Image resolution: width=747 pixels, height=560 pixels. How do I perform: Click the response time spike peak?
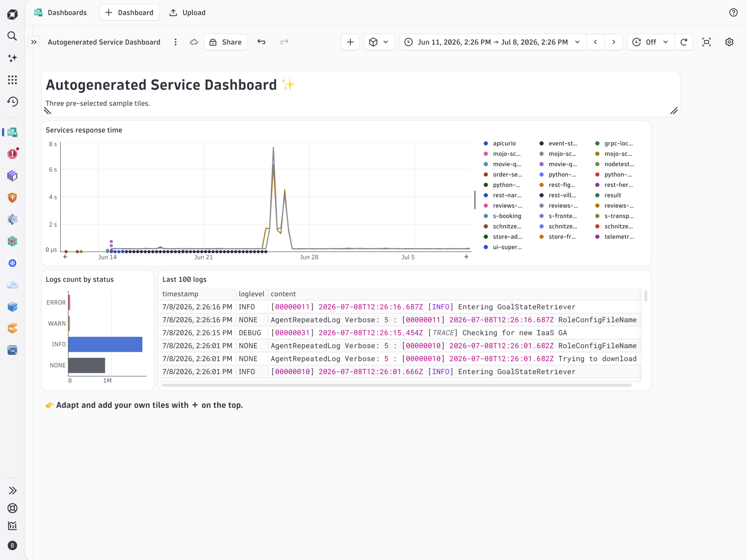[x=273, y=148]
